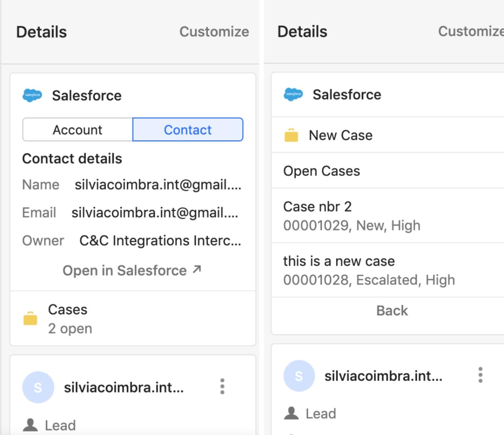Click the Salesforce title in right panel card
504x435 pixels.
347,94
